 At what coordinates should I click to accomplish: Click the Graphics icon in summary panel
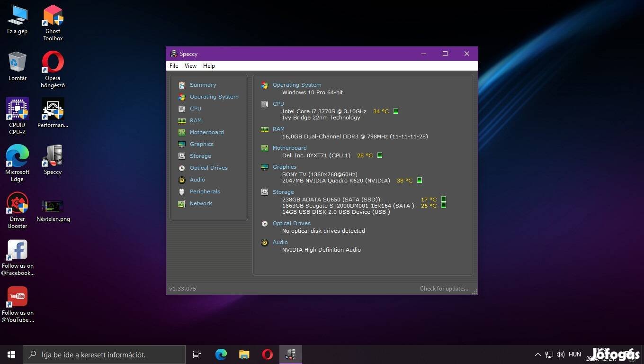pyautogui.click(x=265, y=167)
